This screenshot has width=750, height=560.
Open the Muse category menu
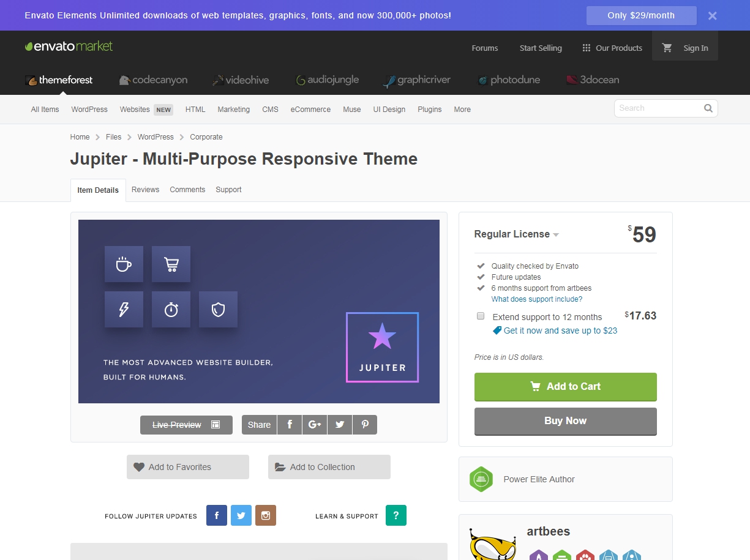click(x=352, y=110)
